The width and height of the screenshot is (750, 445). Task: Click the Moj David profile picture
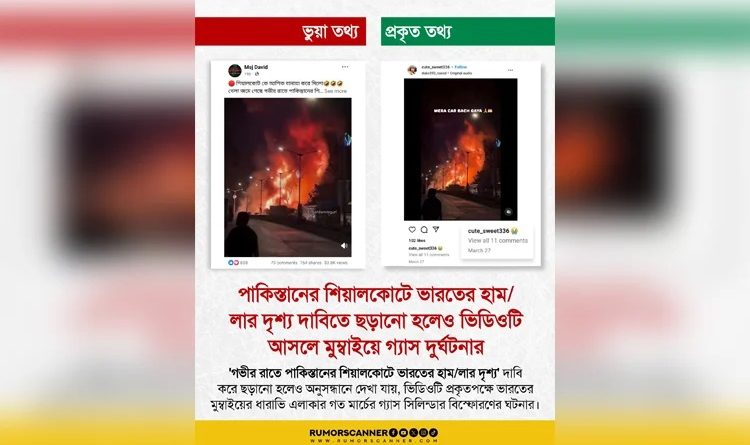[235, 71]
